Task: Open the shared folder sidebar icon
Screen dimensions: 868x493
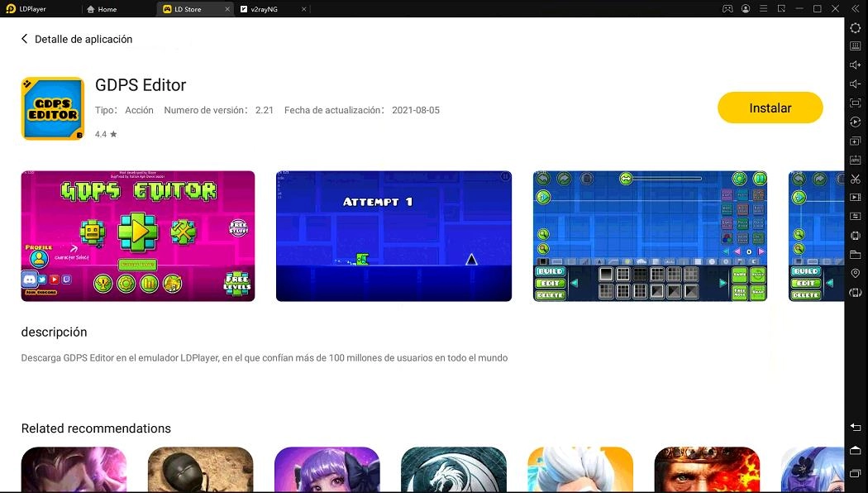Action: click(x=856, y=254)
